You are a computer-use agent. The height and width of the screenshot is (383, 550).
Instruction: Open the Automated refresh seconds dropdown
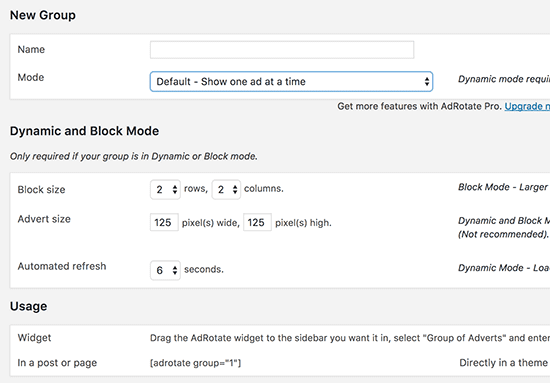tap(165, 270)
